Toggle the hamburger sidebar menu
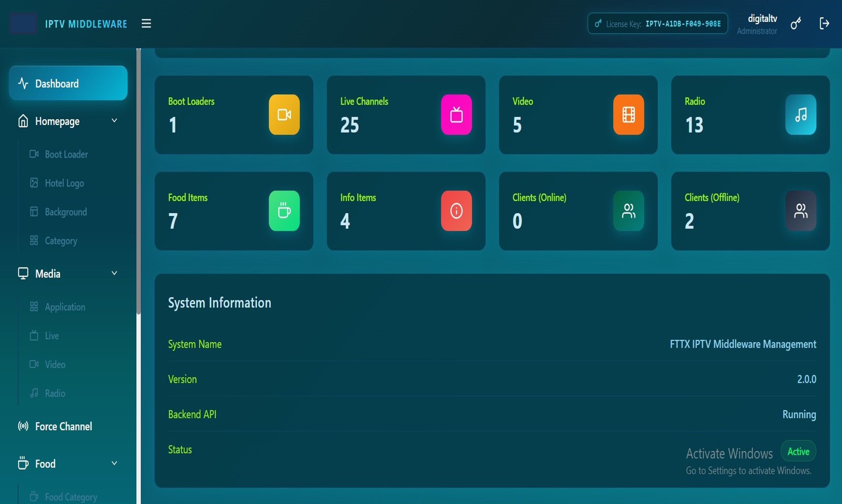This screenshot has width=842, height=504. [146, 23]
